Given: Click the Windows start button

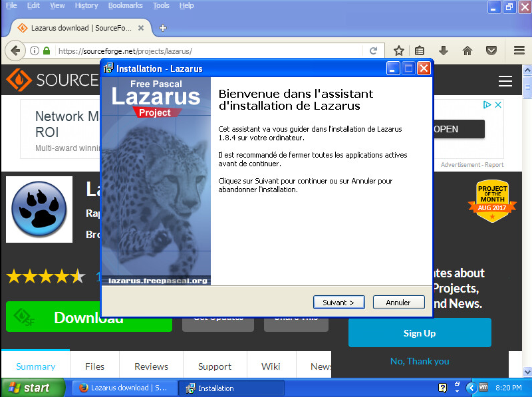Looking at the screenshot, I should pos(33,388).
